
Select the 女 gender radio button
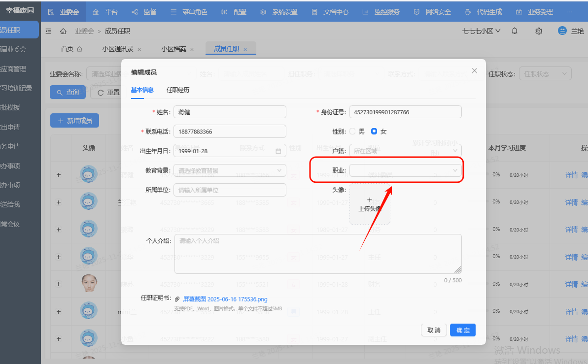click(374, 132)
